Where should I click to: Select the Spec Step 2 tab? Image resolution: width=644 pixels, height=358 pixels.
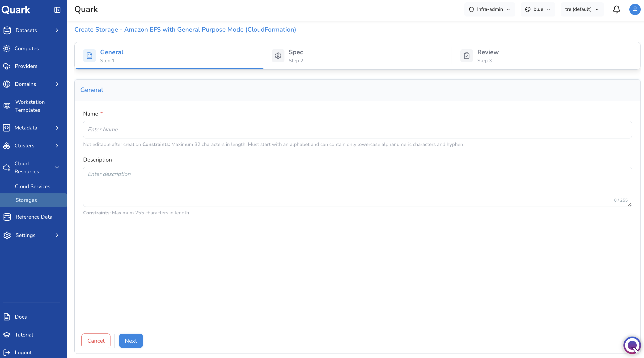(x=357, y=56)
